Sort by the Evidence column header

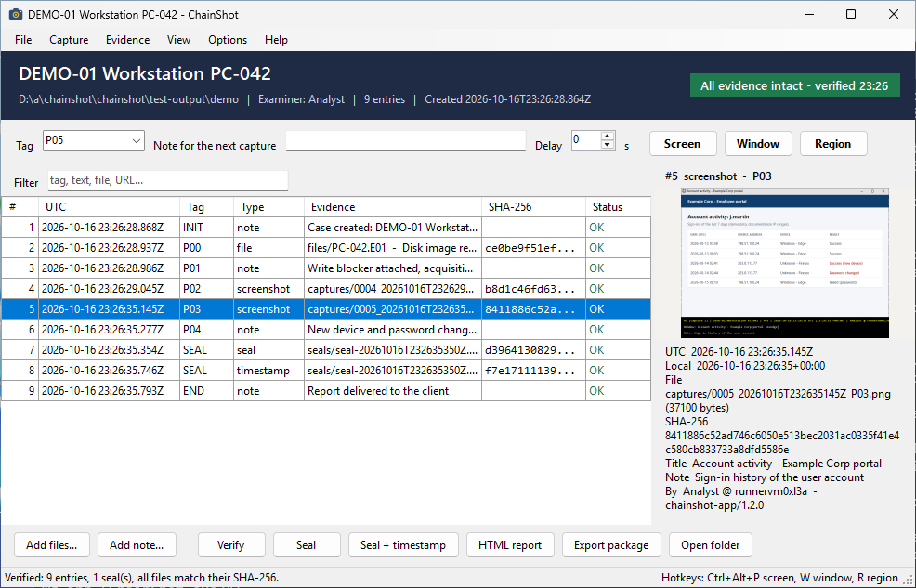coord(393,207)
